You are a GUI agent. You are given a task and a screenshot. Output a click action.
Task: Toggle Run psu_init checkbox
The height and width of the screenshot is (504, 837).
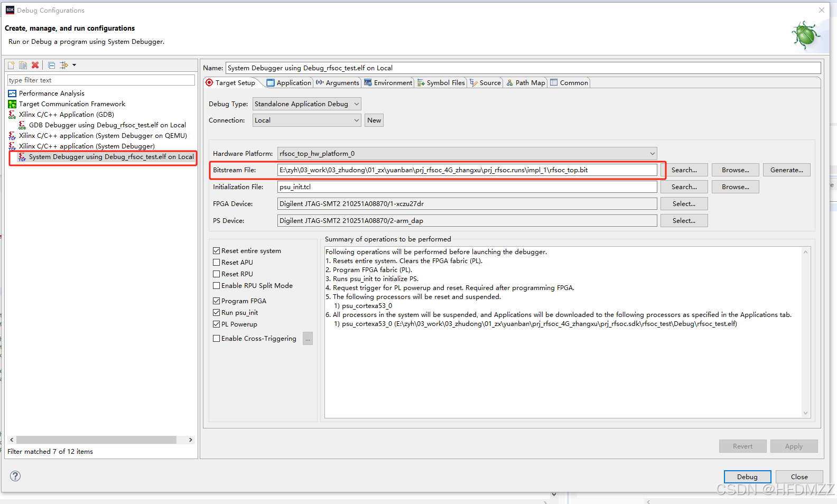tap(217, 313)
